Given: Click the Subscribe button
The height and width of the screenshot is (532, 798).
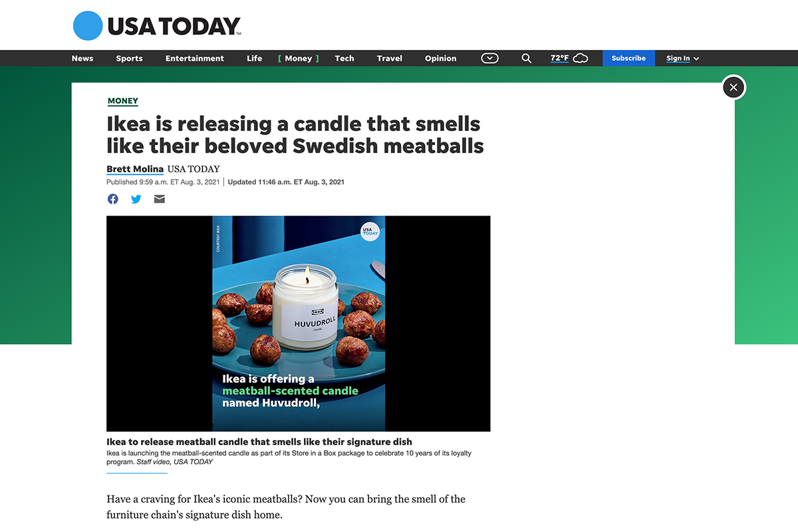Looking at the screenshot, I should click(628, 59).
